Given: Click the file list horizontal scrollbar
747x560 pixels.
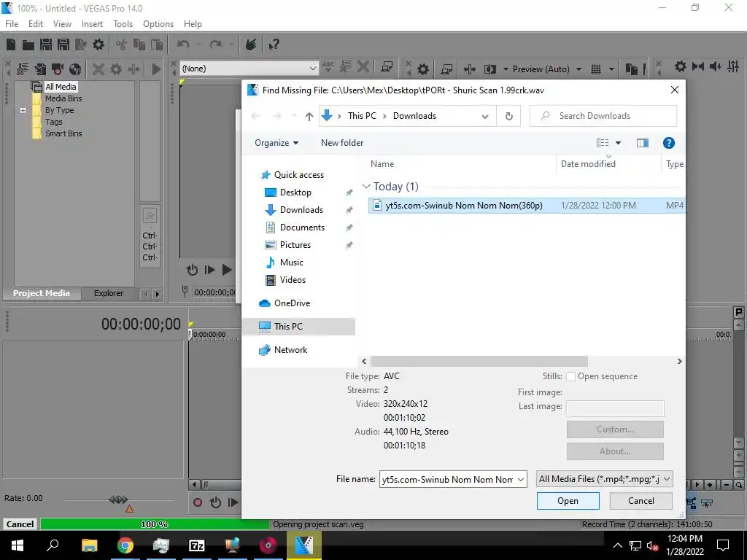Looking at the screenshot, I should [x=479, y=362].
